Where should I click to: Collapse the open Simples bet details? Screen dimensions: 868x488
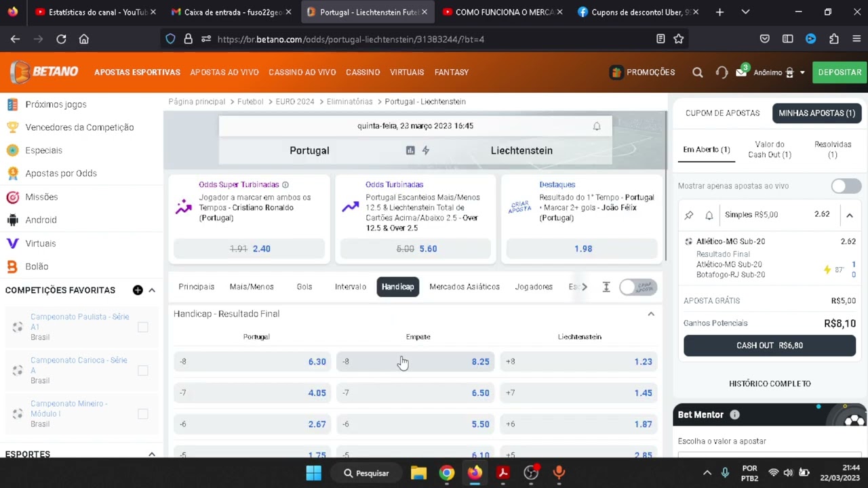[x=849, y=215]
